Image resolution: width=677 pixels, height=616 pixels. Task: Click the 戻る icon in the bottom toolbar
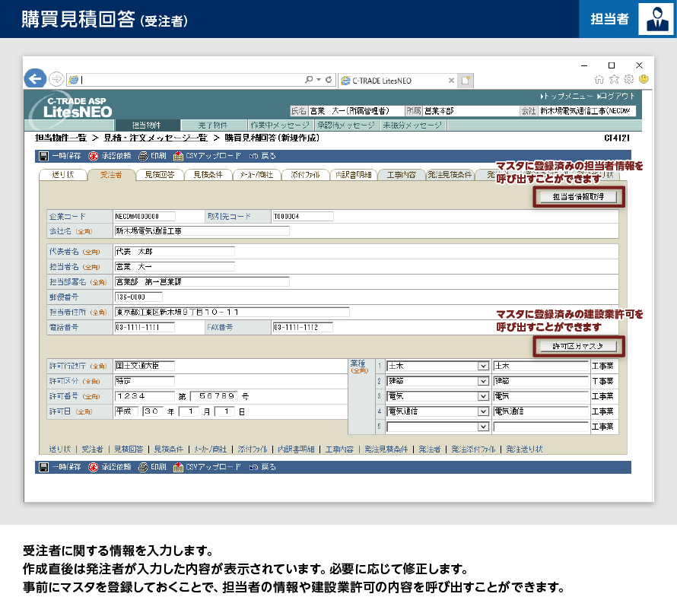[x=253, y=467]
